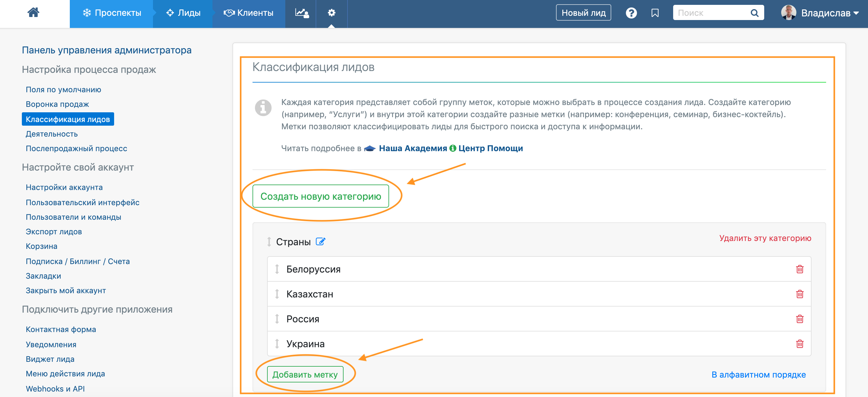Open Воронка продаж in sidebar
868x397 pixels.
click(57, 104)
